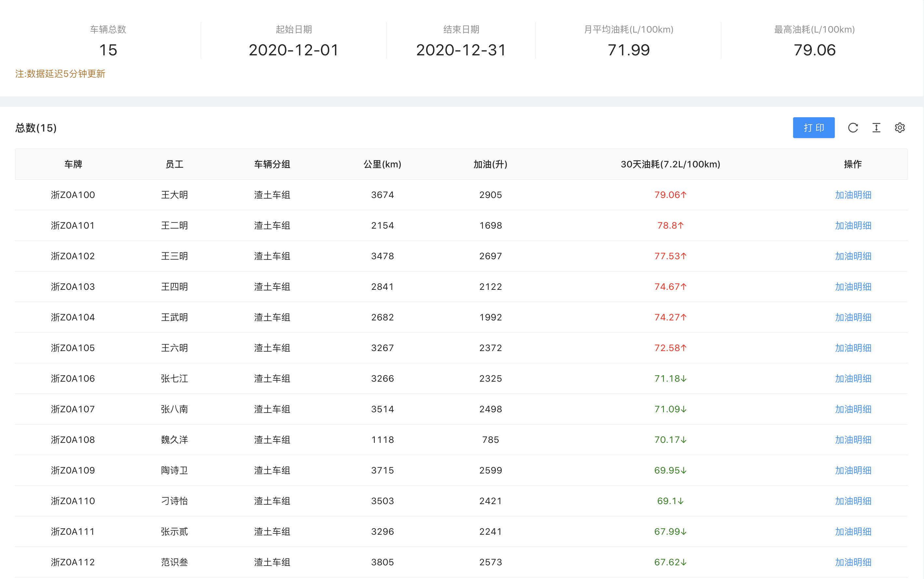Open 加油明细 for 浙Z0A101
The image size is (924, 579).
853,226
